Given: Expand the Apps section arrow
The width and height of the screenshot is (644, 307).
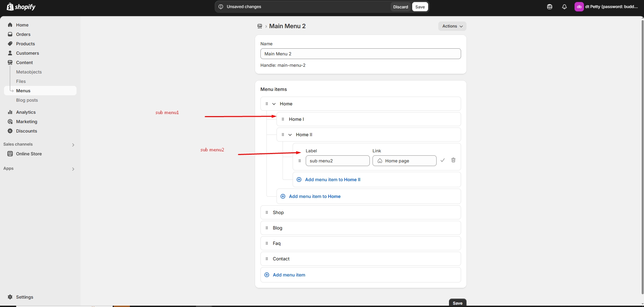Looking at the screenshot, I should click(73, 169).
